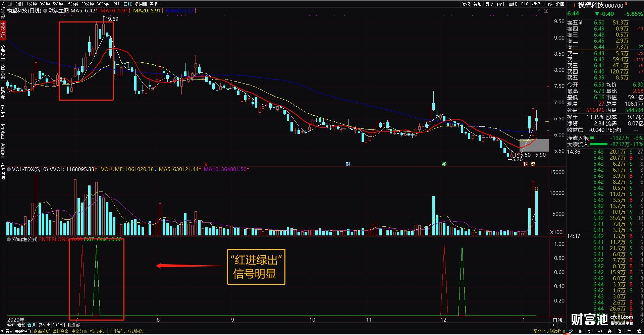Image resolution: width=644 pixels, height=335 pixels.
Task: Open the 主力大单 sidebar tab
Action: [3, 111]
